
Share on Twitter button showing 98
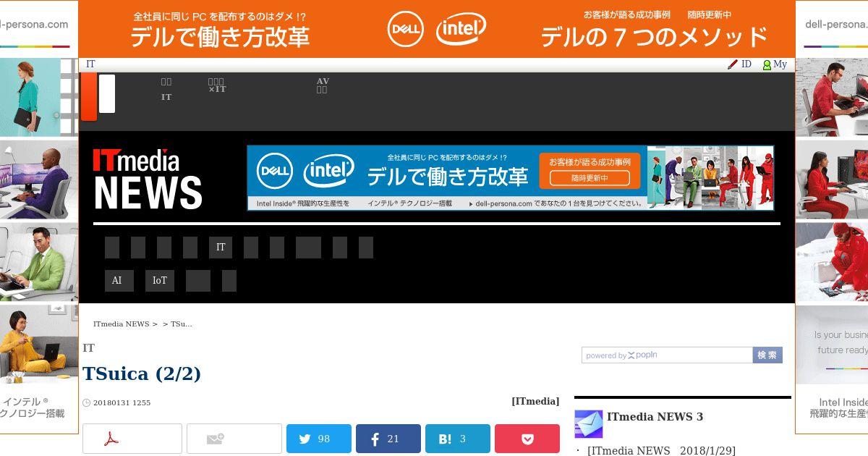click(x=319, y=439)
